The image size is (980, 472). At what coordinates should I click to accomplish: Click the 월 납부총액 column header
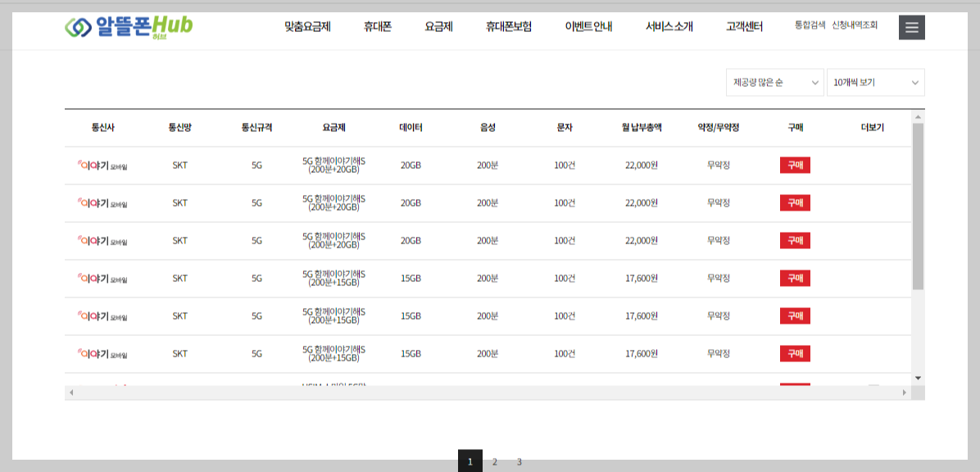642,128
